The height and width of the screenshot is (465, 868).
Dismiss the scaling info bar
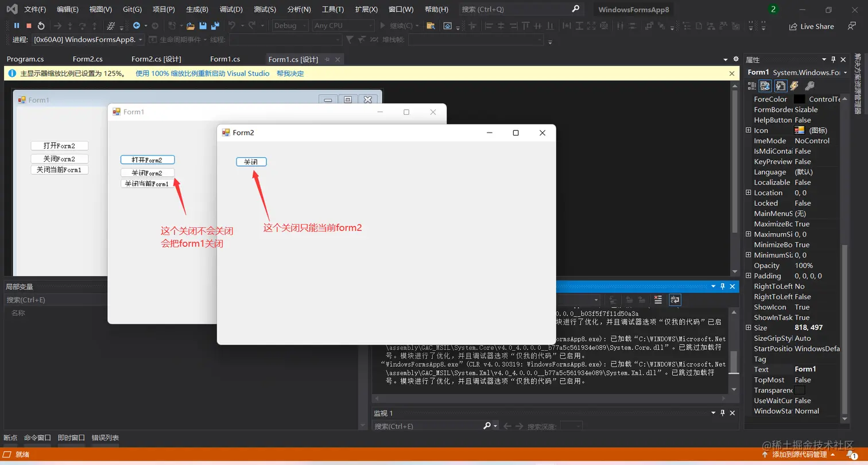(x=732, y=73)
